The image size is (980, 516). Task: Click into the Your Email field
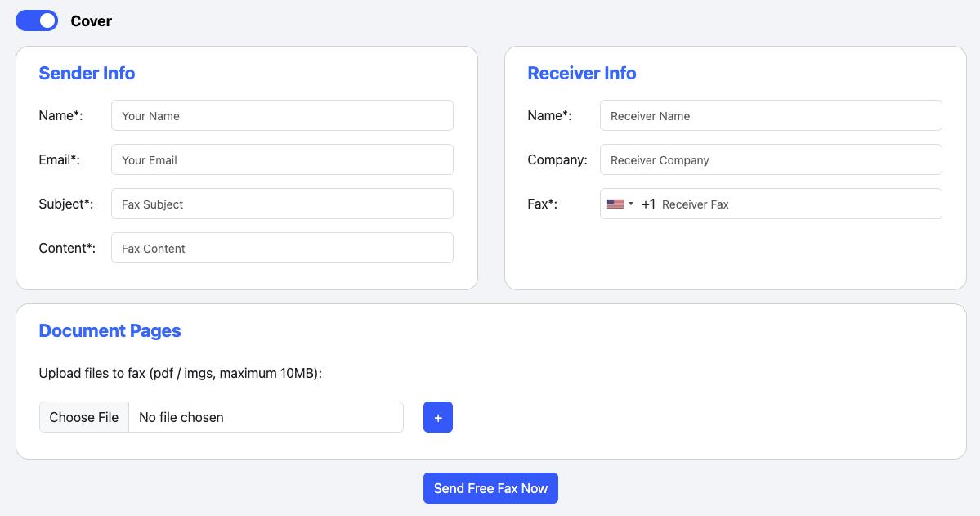282,160
